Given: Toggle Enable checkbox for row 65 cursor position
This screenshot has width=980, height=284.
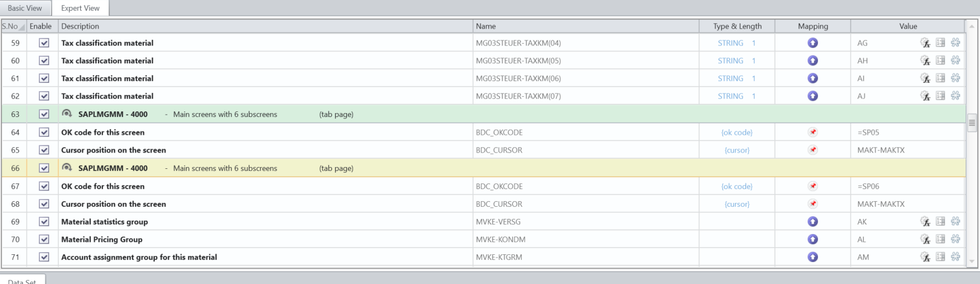Looking at the screenshot, I should 44,151.
